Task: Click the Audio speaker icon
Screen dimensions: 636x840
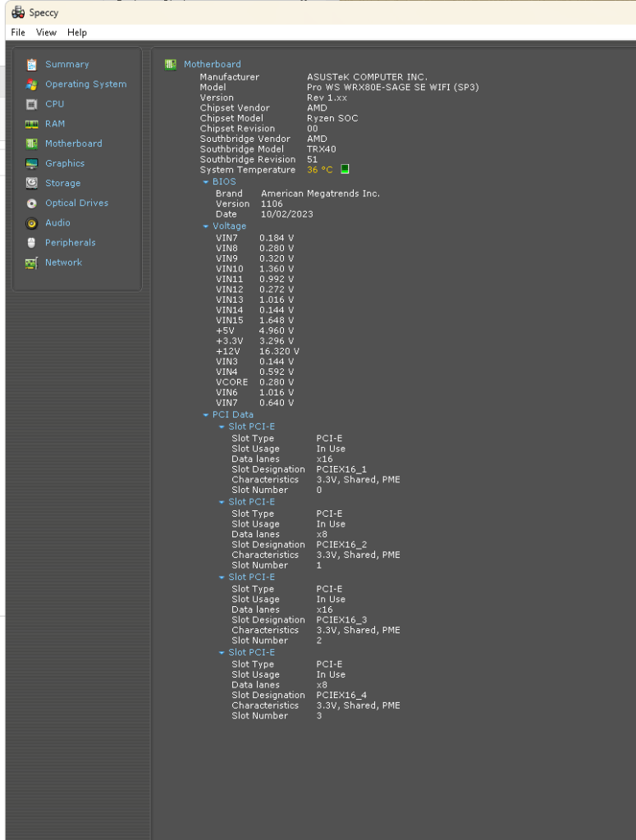Action: (32, 223)
